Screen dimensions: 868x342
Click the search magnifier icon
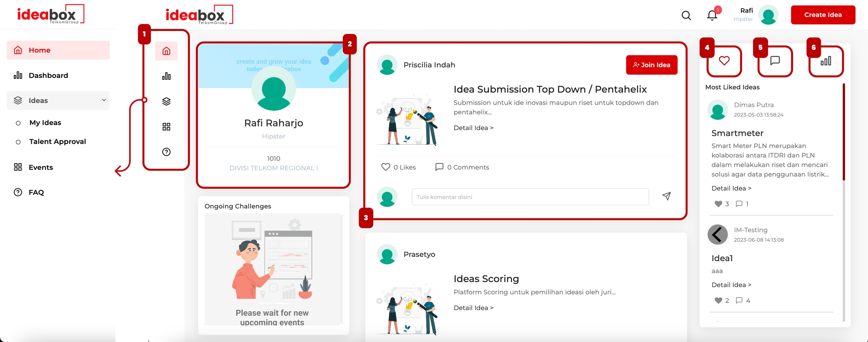(686, 15)
